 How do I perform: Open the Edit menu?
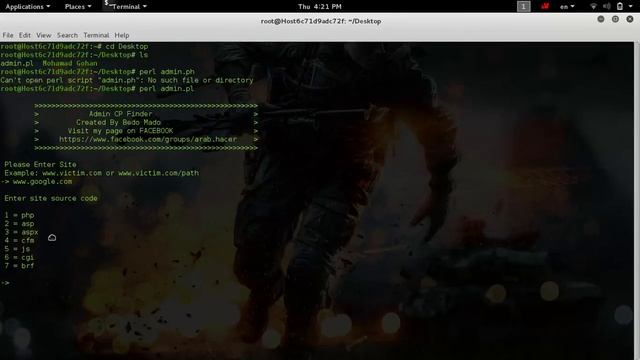coord(24,35)
